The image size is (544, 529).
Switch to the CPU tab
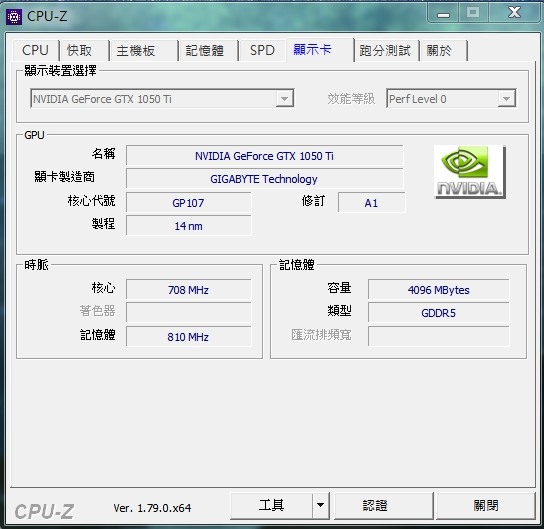(x=35, y=51)
